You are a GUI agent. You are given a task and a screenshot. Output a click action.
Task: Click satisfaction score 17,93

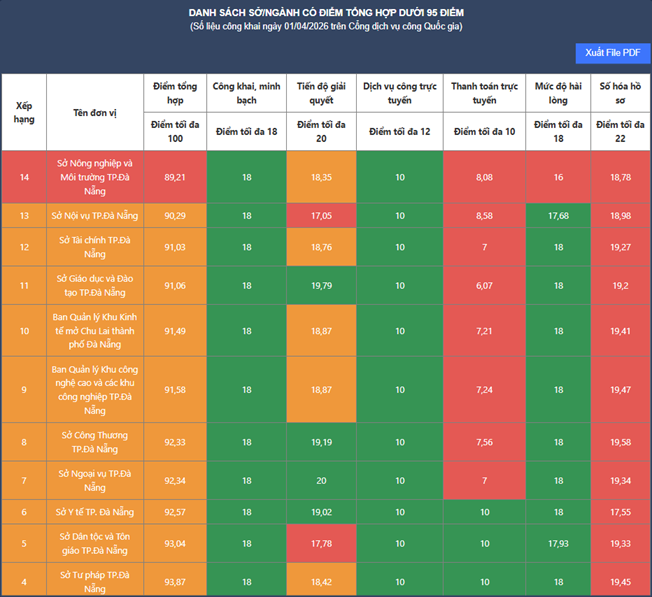pos(558,543)
